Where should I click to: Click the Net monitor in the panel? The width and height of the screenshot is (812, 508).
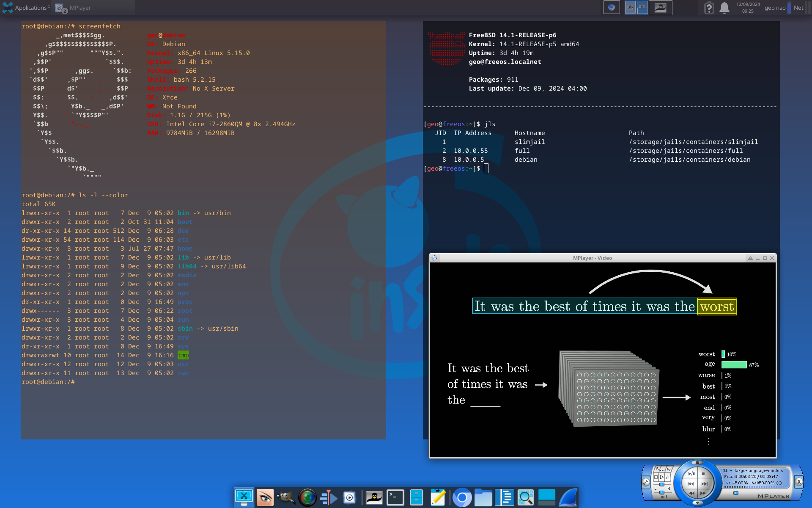798,8
